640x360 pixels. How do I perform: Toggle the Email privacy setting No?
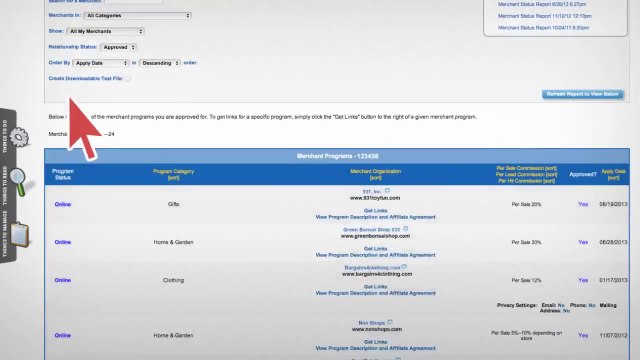[561, 305]
